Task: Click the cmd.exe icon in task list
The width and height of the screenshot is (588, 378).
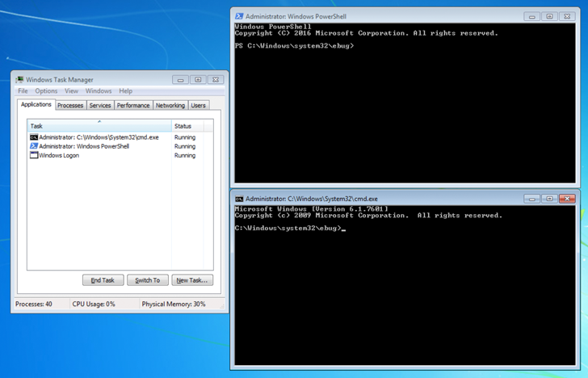Action: click(x=34, y=137)
